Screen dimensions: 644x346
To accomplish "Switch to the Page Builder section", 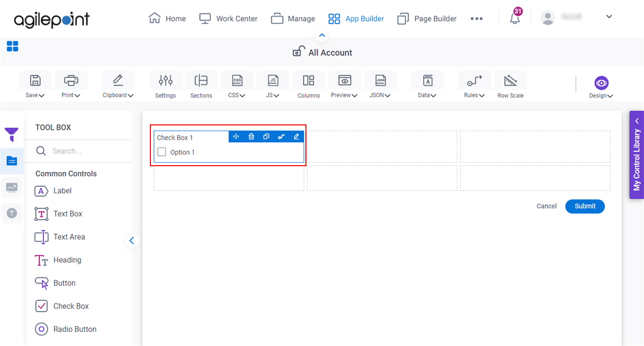I will click(427, 18).
